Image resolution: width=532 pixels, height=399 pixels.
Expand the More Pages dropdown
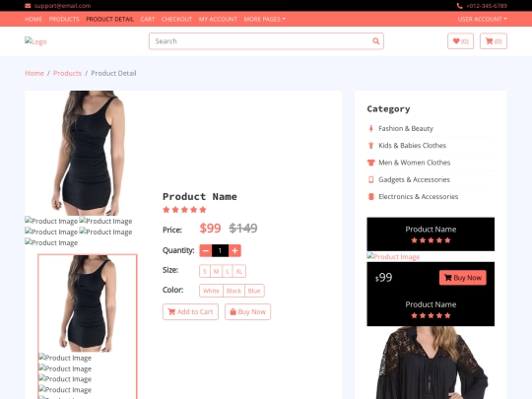264,19
